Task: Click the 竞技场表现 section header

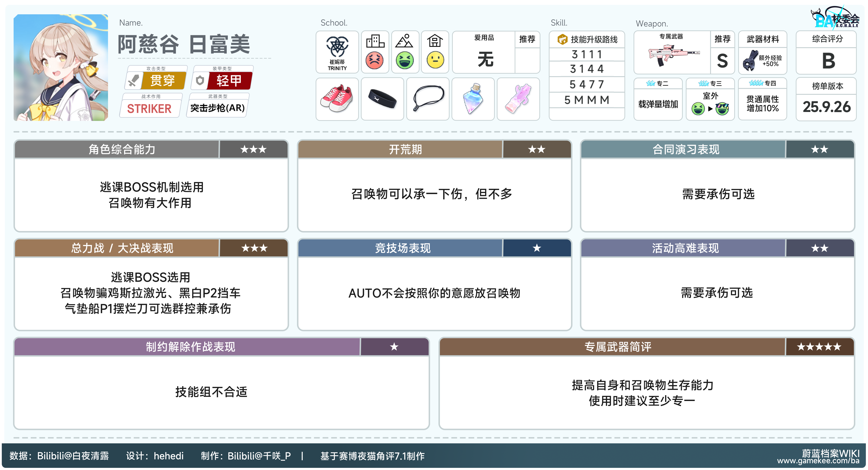Action: click(403, 248)
